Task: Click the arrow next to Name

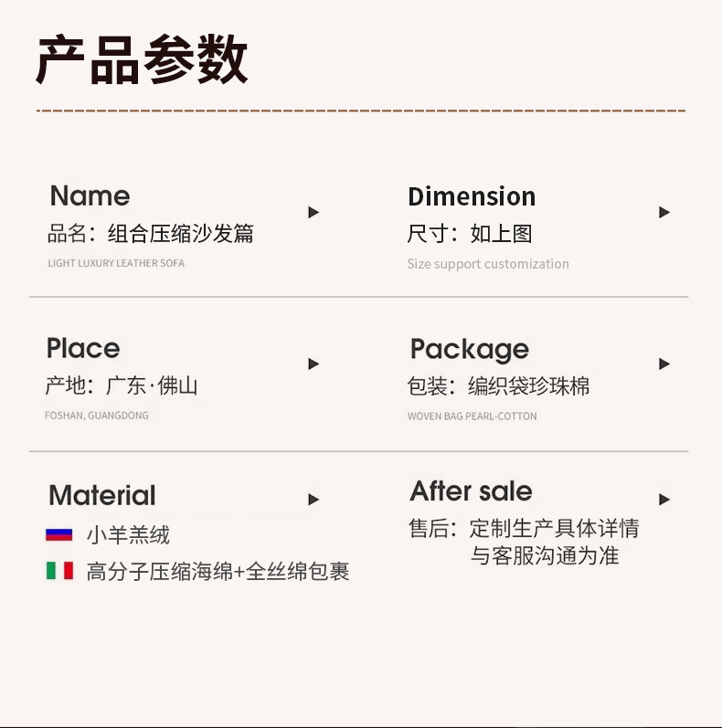Action: click(x=313, y=213)
